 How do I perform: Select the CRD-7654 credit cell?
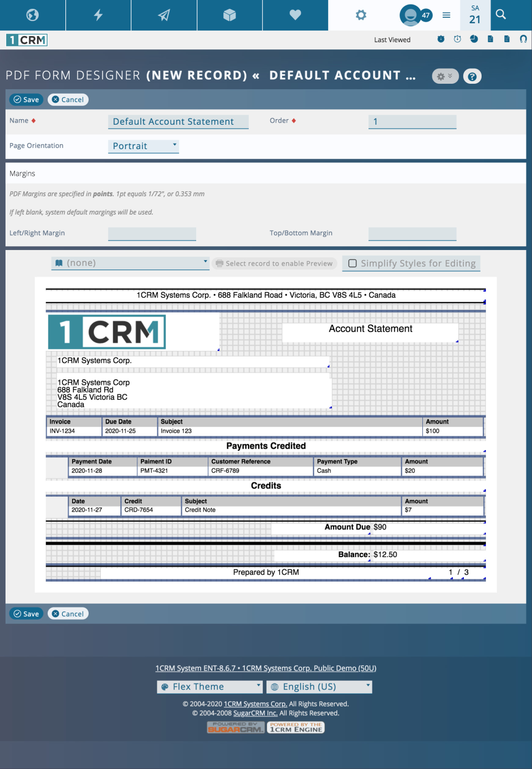click(x=151, y=511)
